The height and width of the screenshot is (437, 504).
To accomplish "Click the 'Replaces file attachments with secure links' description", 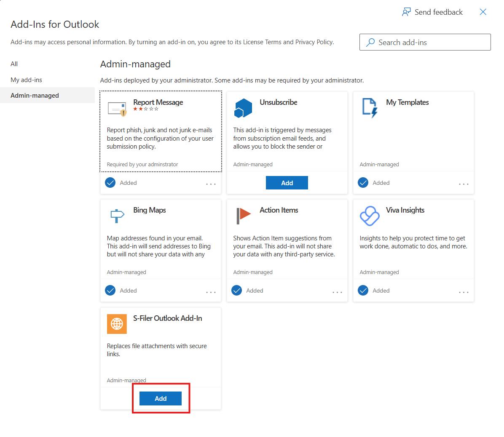I will (x=157, y=350).
